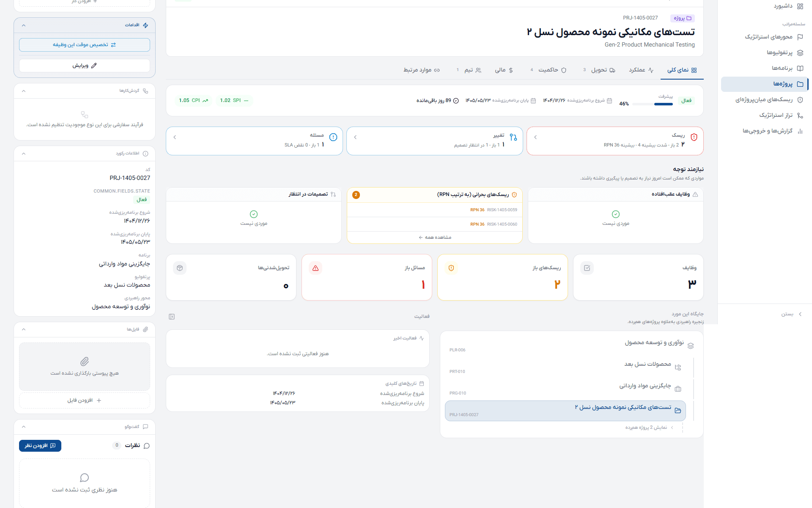Open the مسئله card chevron
The image size is (812, 508).
coord(175,137)
